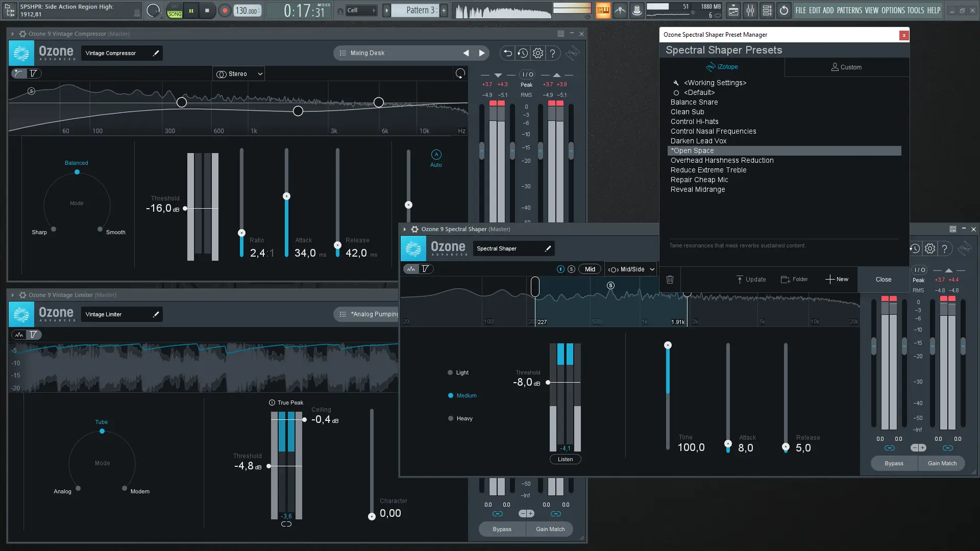Open Vintage Compressor settings gear
Image resolution: width=980 pixels, height=551 pixels.
538,53
